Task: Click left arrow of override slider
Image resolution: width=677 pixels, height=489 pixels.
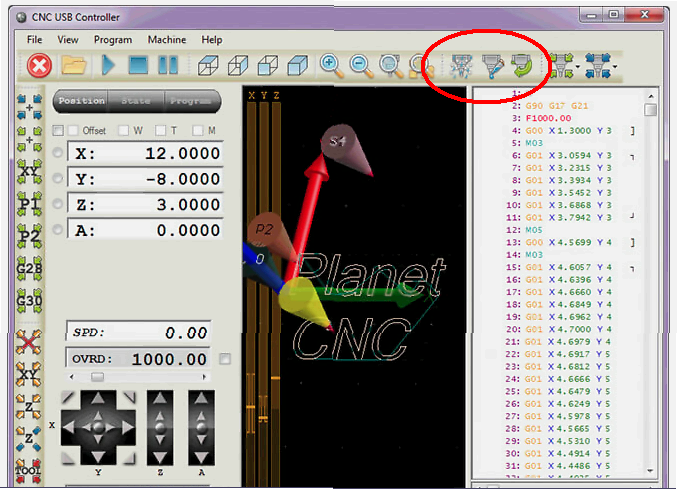Action: (72, 377)
